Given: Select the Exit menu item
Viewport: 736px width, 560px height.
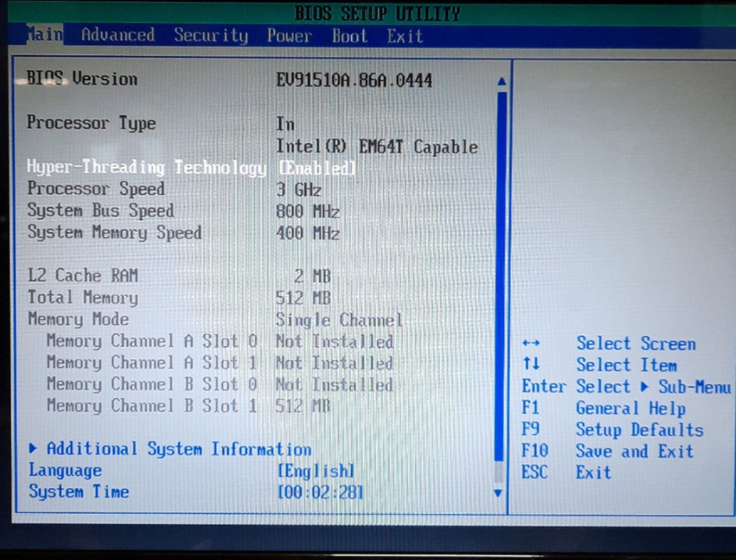Looking at the screenshot, I should pyautogui.click(x=404, y=35).
